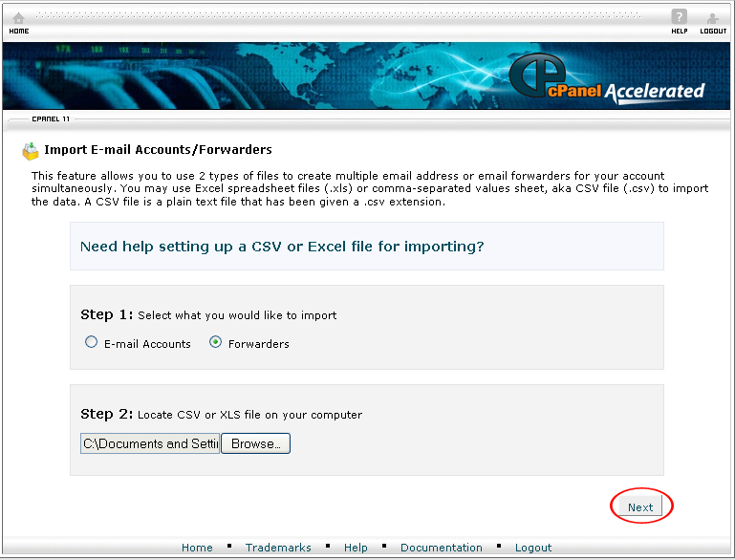Click the HELP label in top bar
Image resolution: width=735 pixels, height=560 pixels.
point(680,31)
